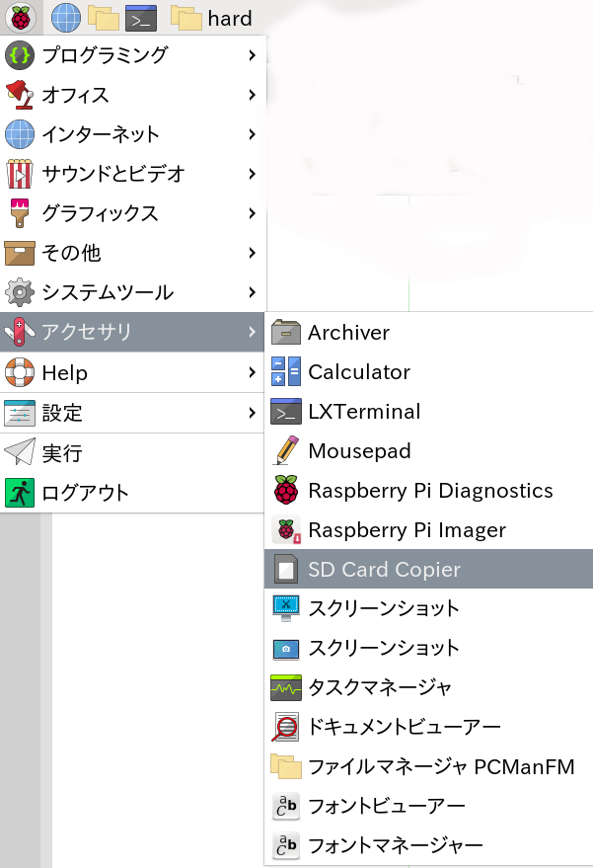
Task: Expand the グラフィックス submenu arrow
Action: pos(253,213)
